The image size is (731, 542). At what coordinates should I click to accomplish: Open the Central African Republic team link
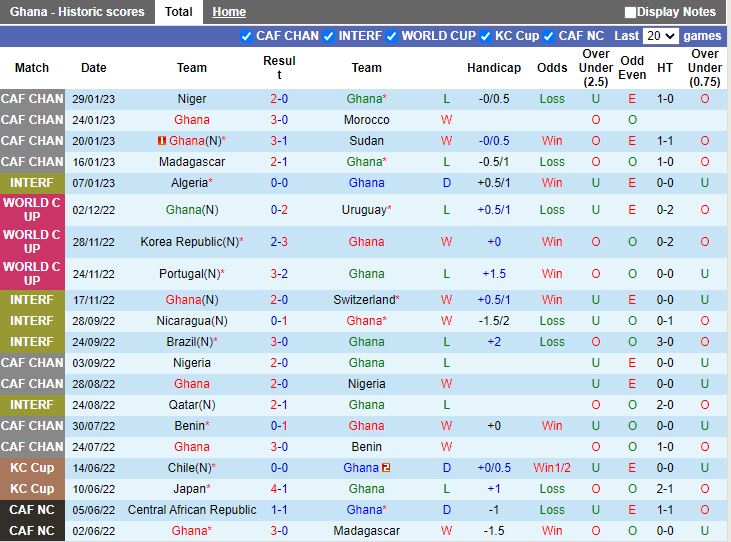tap(192, 510)
